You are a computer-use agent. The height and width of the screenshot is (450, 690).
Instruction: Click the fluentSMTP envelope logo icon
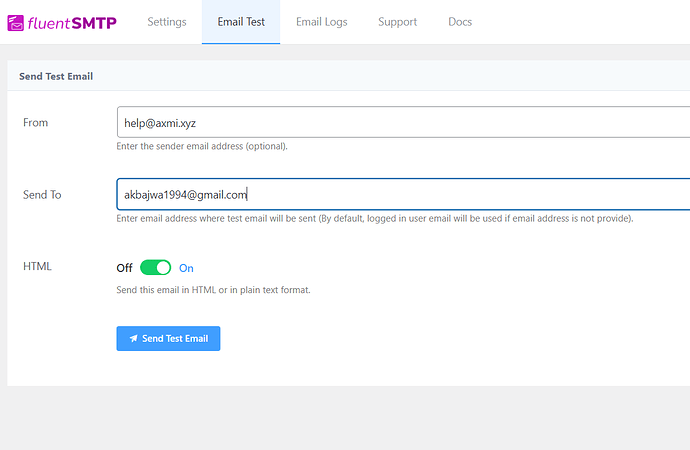click(16, 21)
